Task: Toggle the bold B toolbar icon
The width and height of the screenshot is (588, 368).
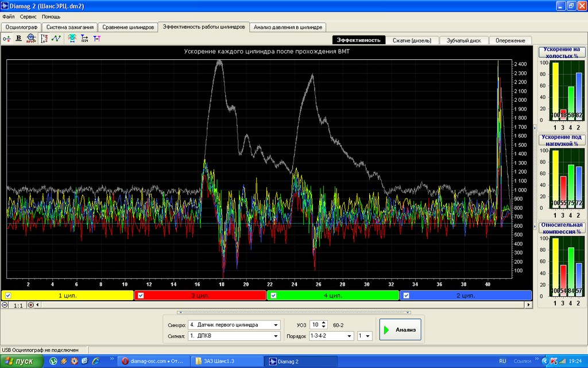Action: tap(19, 39)
